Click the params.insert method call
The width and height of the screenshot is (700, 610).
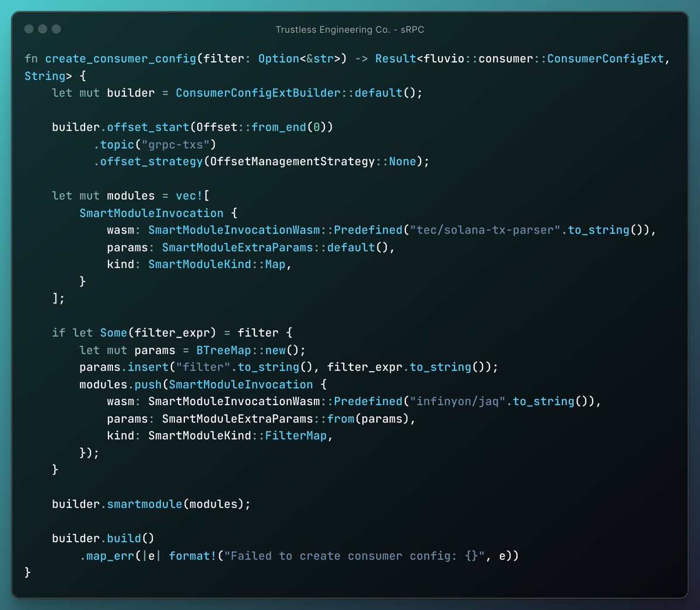[124, 367]
